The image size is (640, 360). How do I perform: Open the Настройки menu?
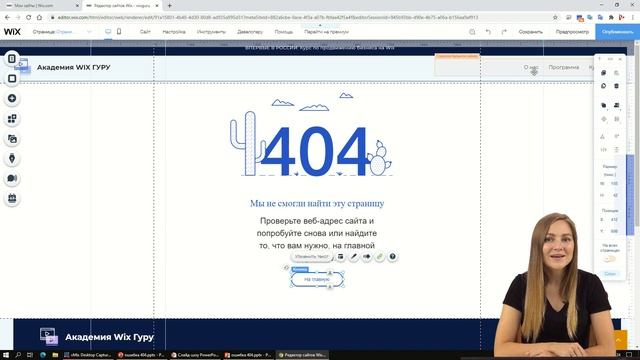[x=174, y=32]
